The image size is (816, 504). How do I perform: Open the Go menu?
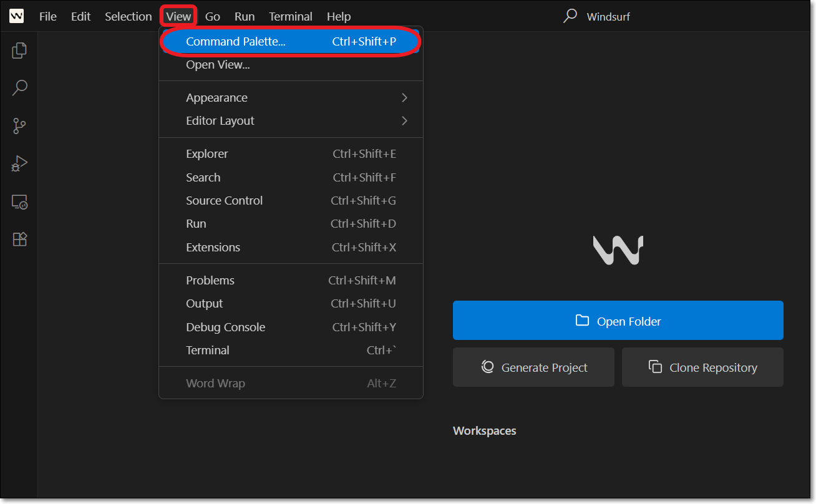212,16
